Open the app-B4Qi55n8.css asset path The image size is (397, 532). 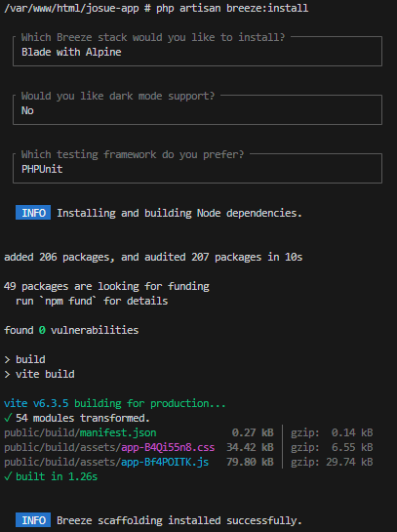pyautogui.click(x=109, y=447)
